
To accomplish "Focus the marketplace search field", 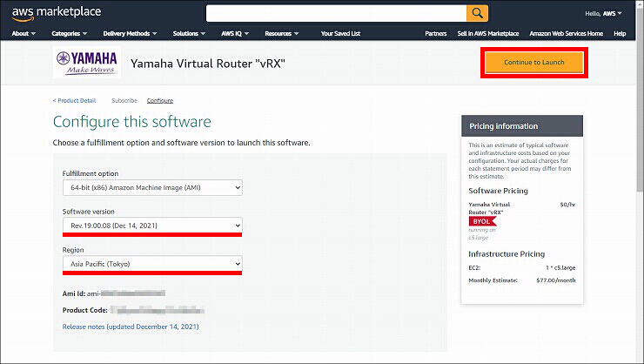I will point(336,13).
